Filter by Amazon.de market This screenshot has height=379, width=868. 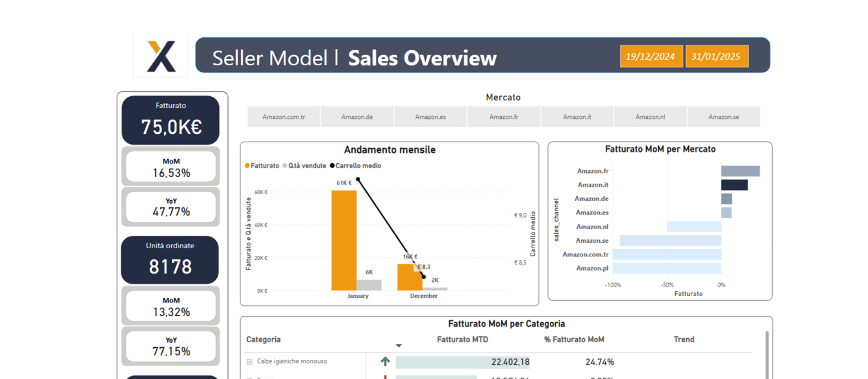coord(357,117)
